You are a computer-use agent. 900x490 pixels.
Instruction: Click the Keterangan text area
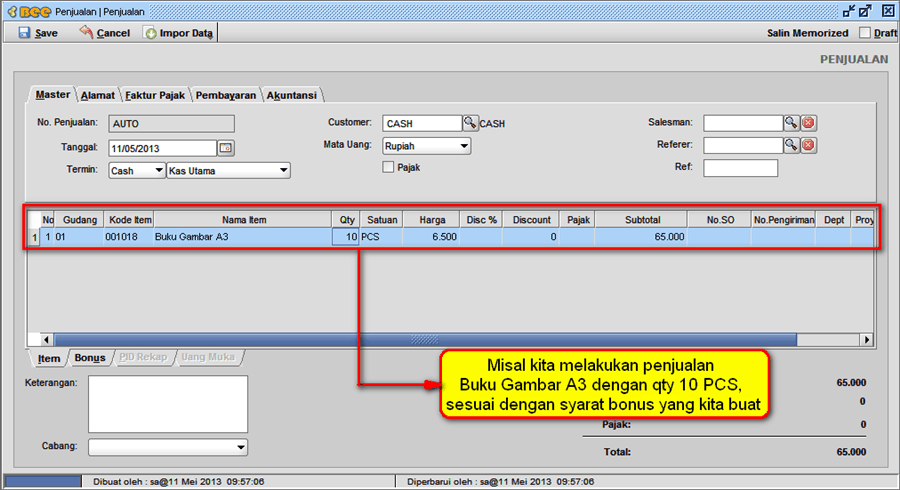tap(168, 404)
